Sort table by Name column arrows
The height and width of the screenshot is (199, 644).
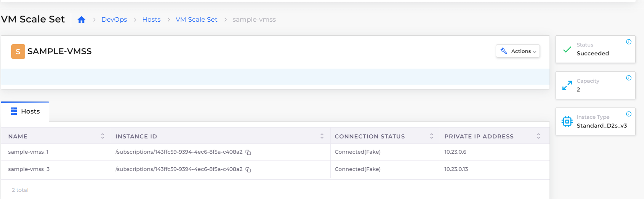103,136
